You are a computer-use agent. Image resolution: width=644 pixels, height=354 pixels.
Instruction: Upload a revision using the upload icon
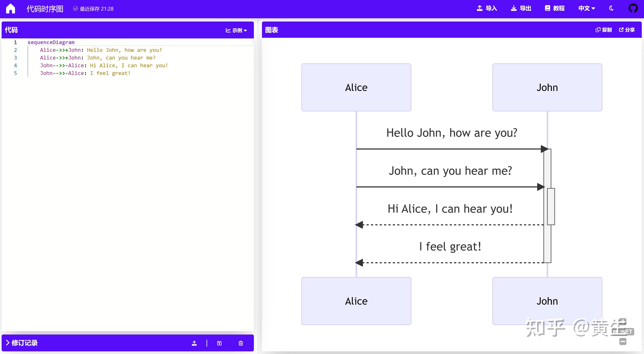[195, 343]
